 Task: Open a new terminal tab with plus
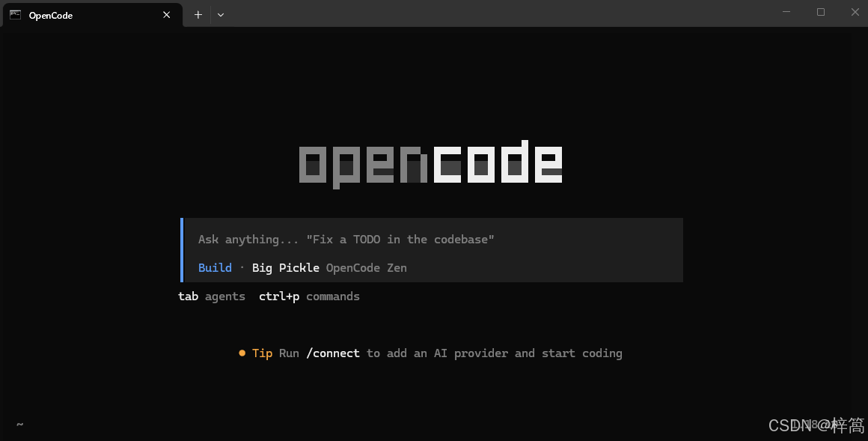tap(198, 15)
